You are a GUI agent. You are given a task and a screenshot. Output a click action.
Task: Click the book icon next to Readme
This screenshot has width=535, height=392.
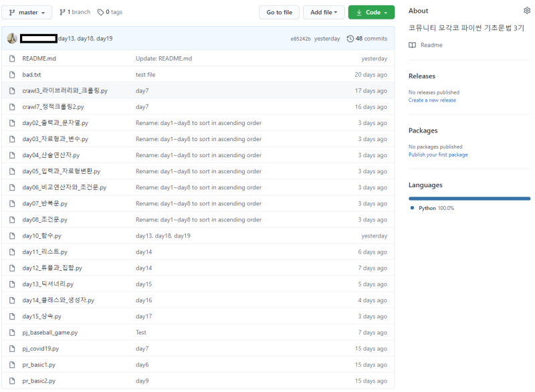[413, 45]
